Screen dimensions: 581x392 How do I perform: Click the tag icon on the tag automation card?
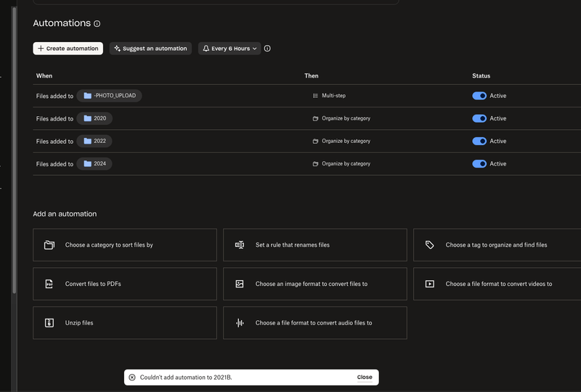pyautogui.click(x=430, y=245)
